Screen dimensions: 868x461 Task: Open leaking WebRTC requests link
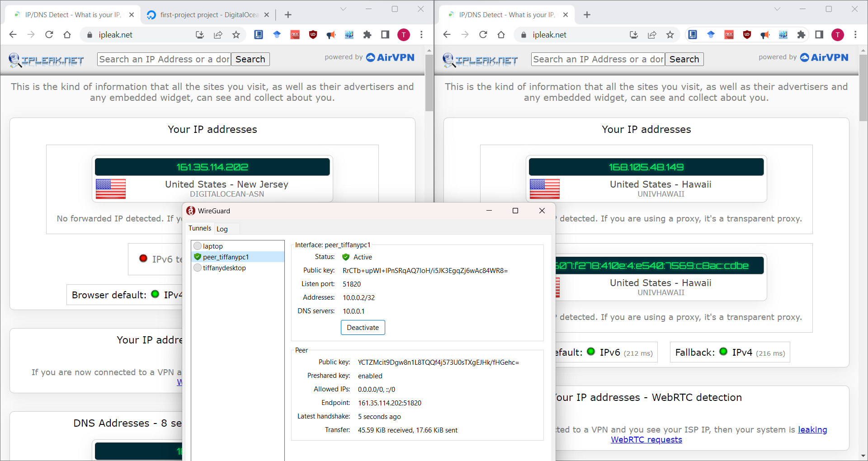pos(719,435)
